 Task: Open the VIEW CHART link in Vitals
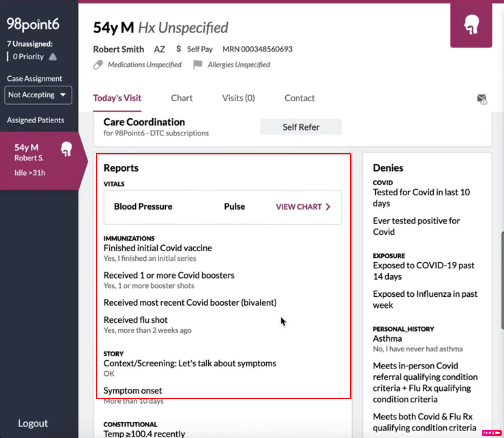click(x=303, y=207)
